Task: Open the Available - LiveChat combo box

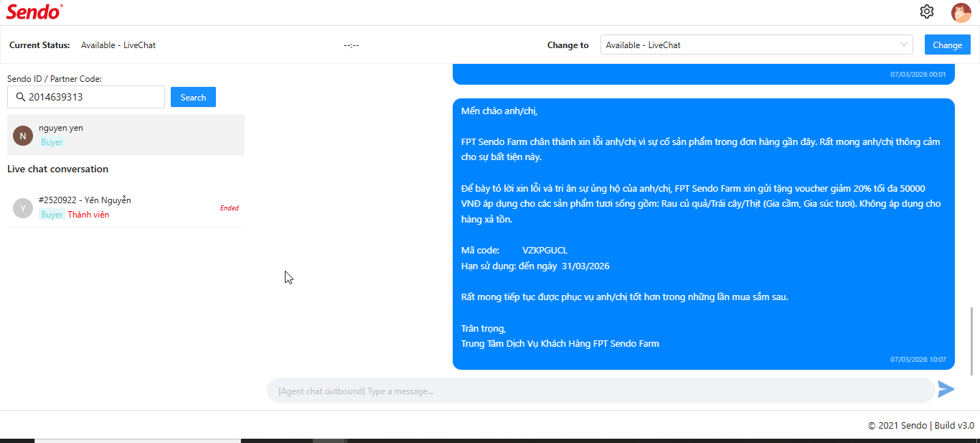Action: pyautogui.click(x=757, y=45)
